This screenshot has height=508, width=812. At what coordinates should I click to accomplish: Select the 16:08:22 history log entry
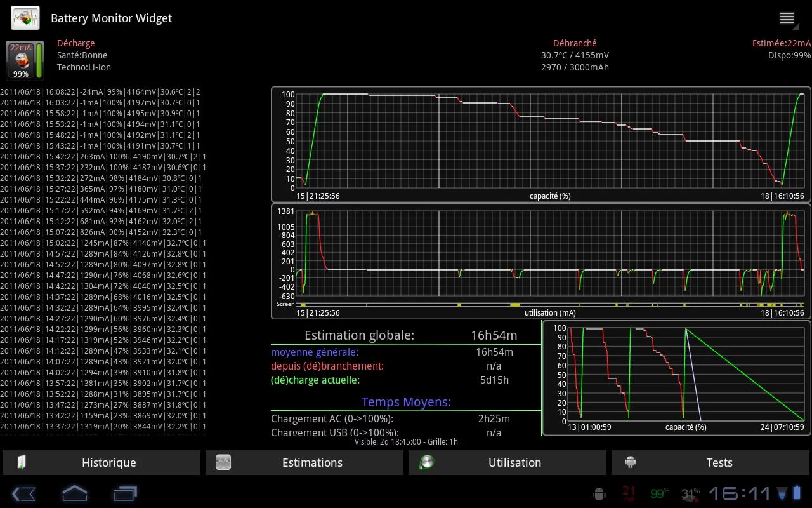[101, 92]
